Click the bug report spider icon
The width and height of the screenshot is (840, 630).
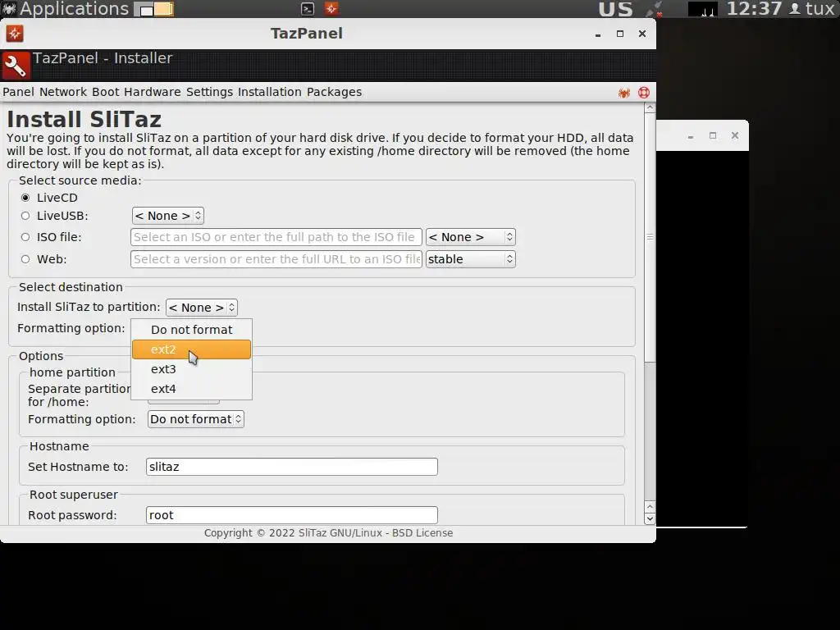[x=623, y=93]
